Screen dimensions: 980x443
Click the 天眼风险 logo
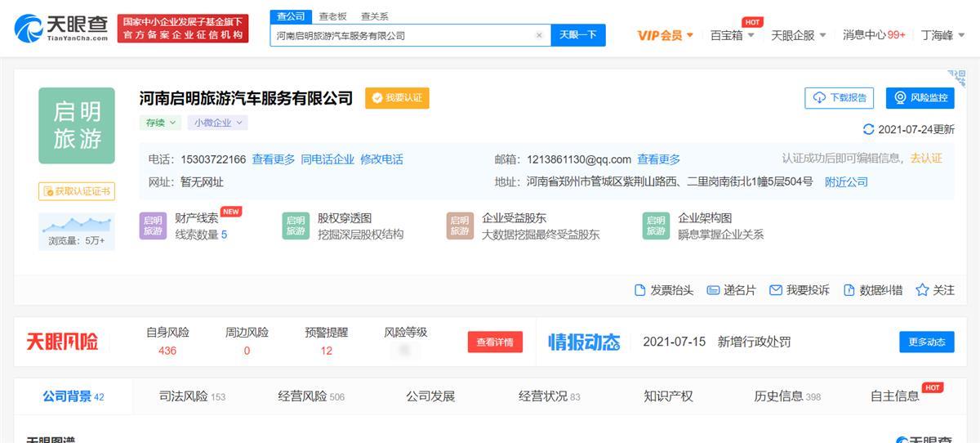pyautogui.click(x=62, y=342)
